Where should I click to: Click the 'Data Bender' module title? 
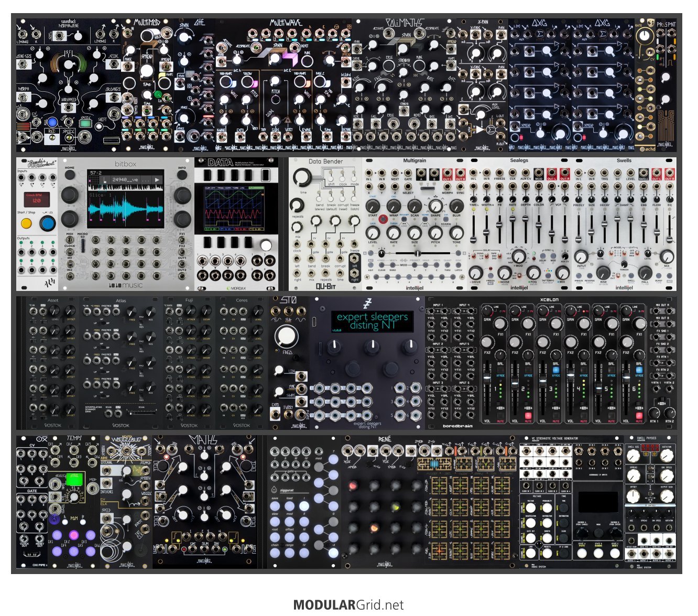(x=325, y=161)
